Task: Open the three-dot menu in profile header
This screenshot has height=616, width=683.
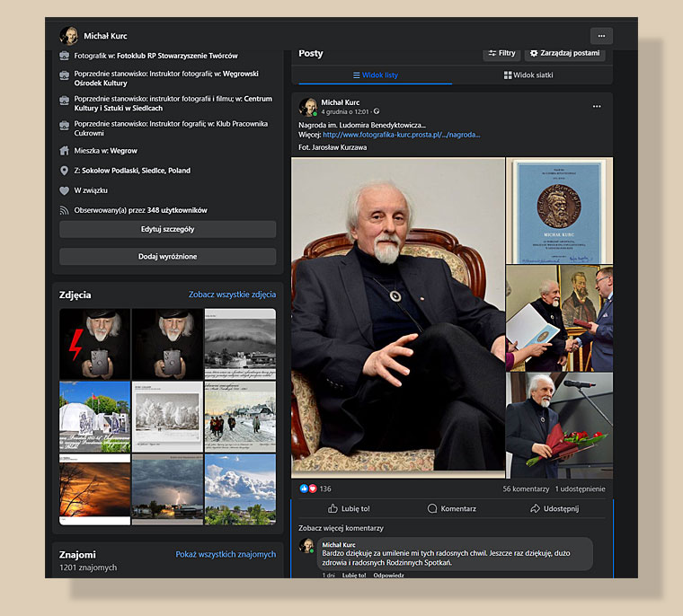Action: [x=601, y=36]
